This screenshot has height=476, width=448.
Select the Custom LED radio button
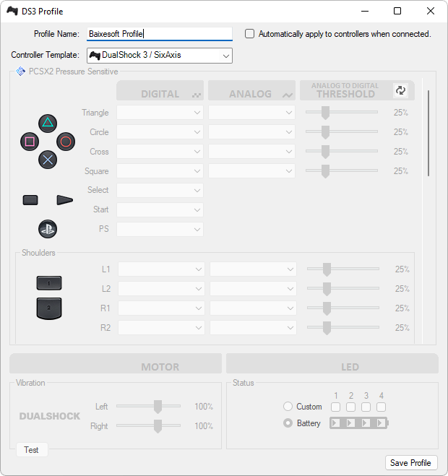(288, 407)
